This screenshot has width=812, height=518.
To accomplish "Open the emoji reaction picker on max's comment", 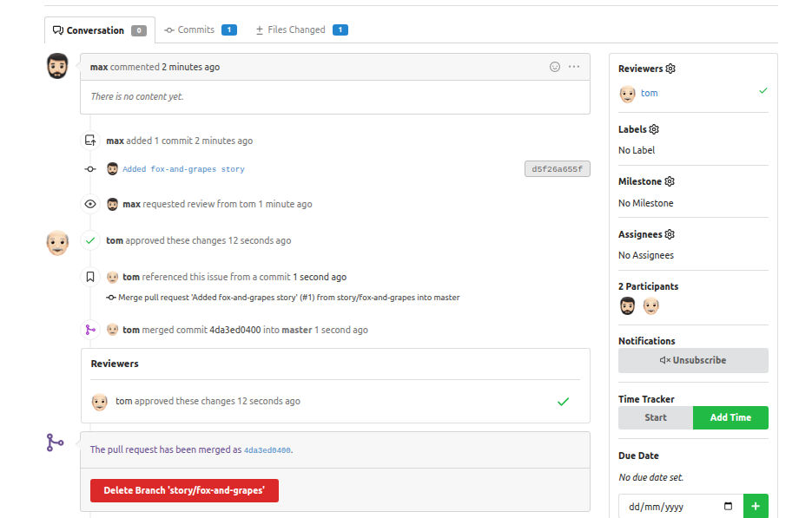I will 555,67.
